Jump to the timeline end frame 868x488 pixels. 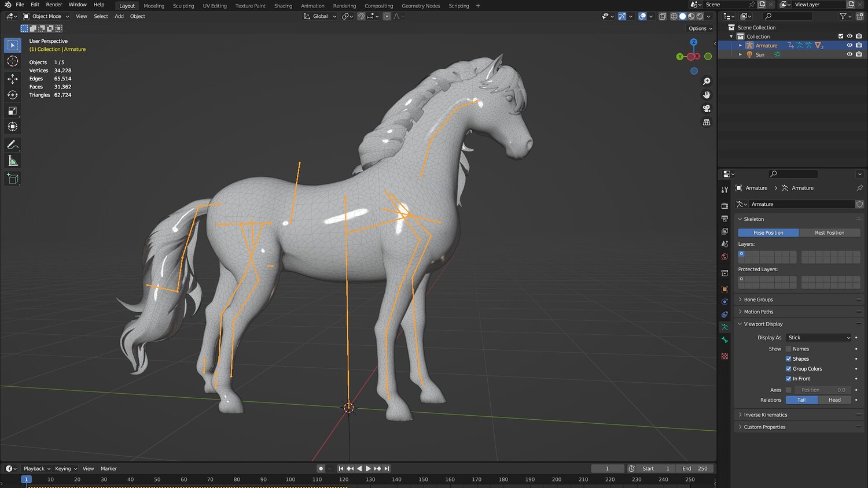tap(387, 468)
